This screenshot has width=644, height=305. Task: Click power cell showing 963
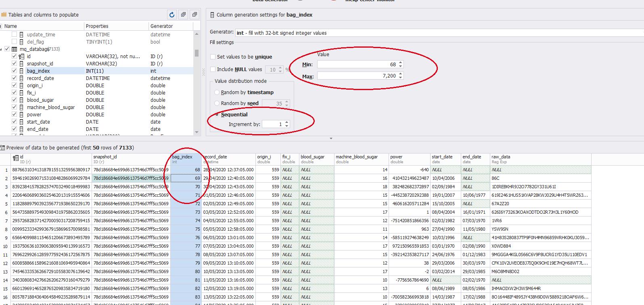tap(410, 229)
